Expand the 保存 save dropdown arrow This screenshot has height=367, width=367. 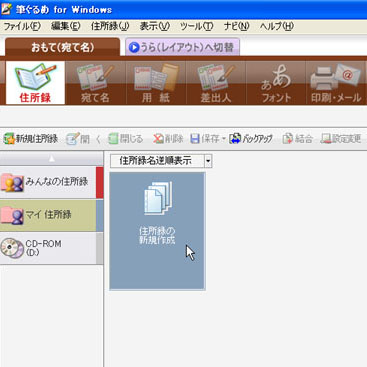pos(224,139)
